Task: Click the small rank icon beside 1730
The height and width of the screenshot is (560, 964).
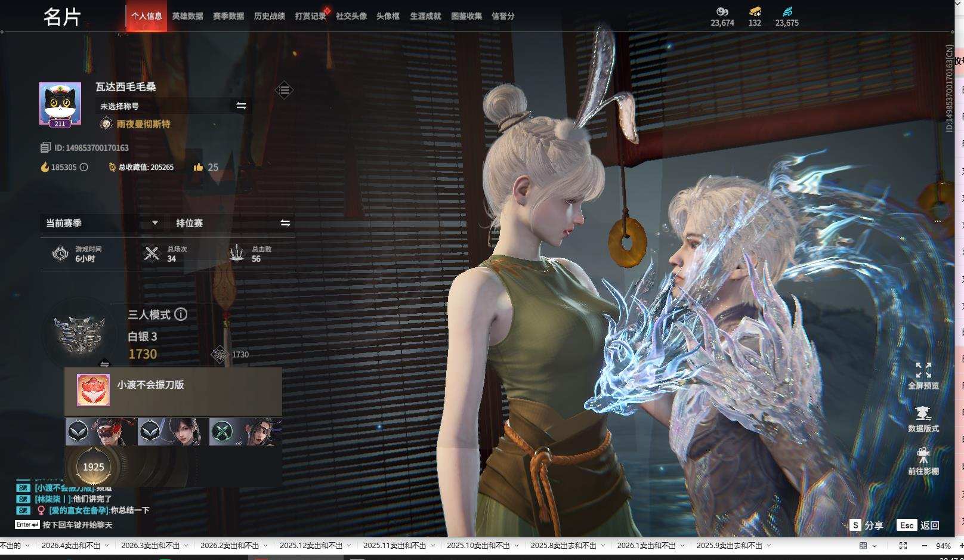Action: (220, 354)
